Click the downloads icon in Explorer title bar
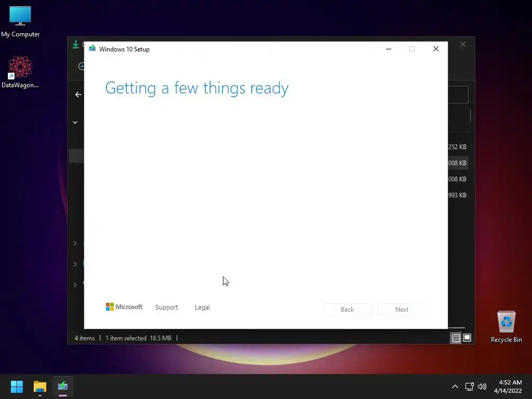Viewport: 532px width, 399px height. [x=76, y=45]
